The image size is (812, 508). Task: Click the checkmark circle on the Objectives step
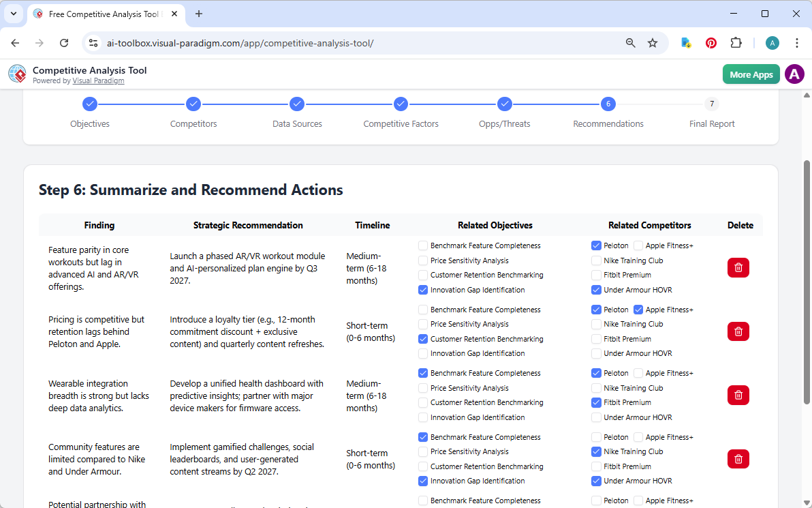90,104
